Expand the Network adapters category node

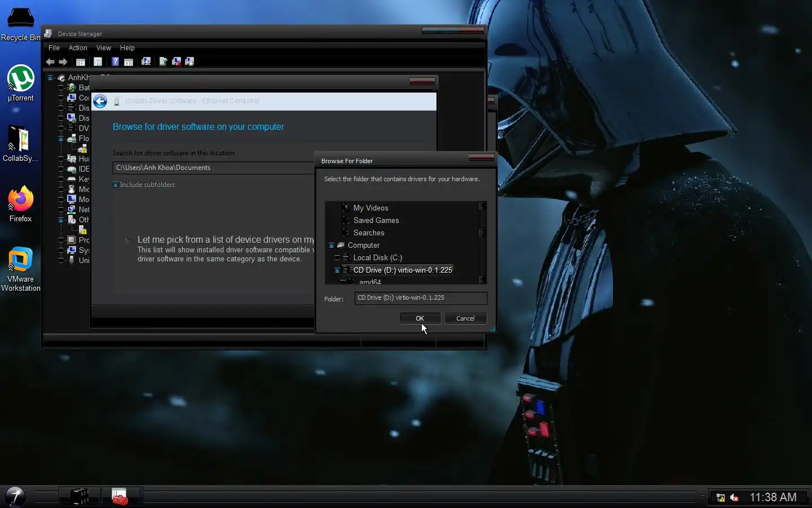61,209
